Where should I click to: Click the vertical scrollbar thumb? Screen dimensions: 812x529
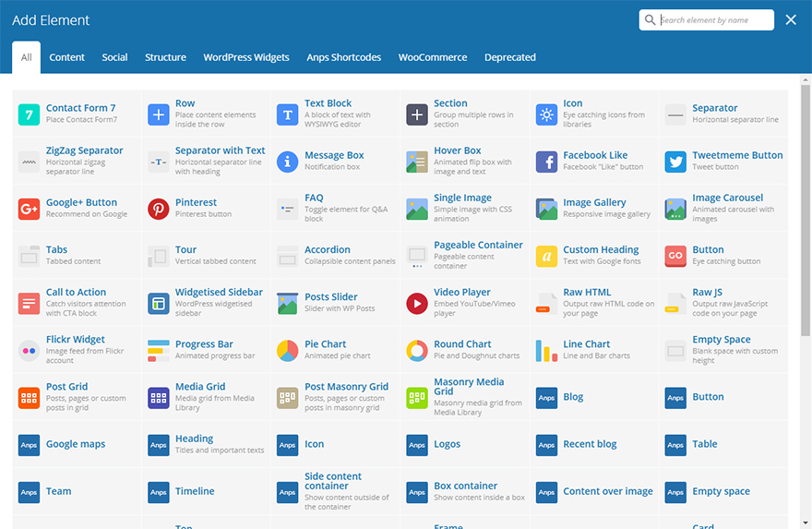(x=805, y=210)
